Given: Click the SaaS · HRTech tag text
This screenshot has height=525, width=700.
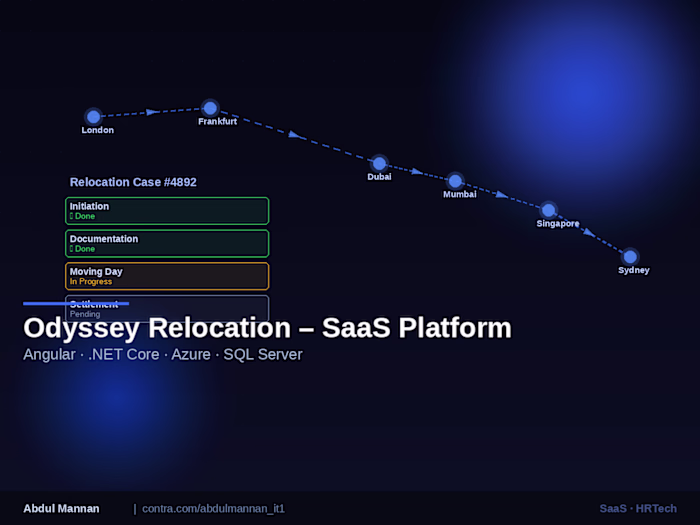Looking at the screenshot, I should pyautogui.click(x=638, y=508).
